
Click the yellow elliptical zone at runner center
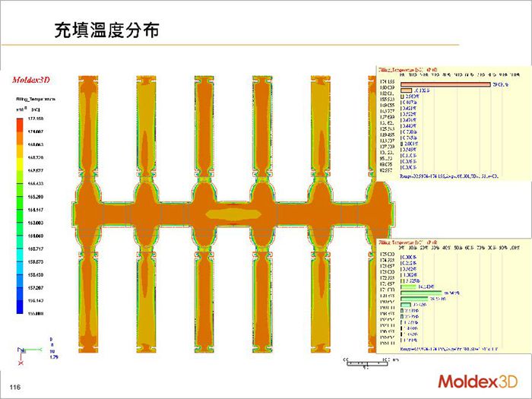click(x=233, y=214)
